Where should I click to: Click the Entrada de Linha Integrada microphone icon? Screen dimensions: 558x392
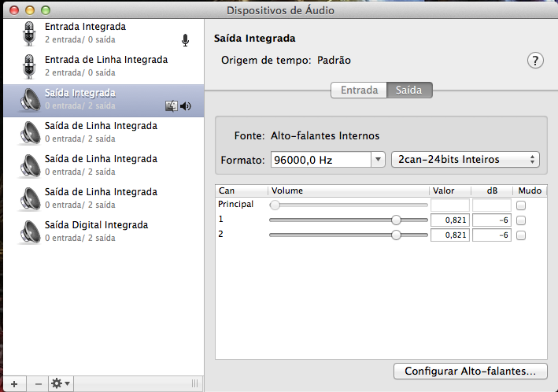pos(29,67)
